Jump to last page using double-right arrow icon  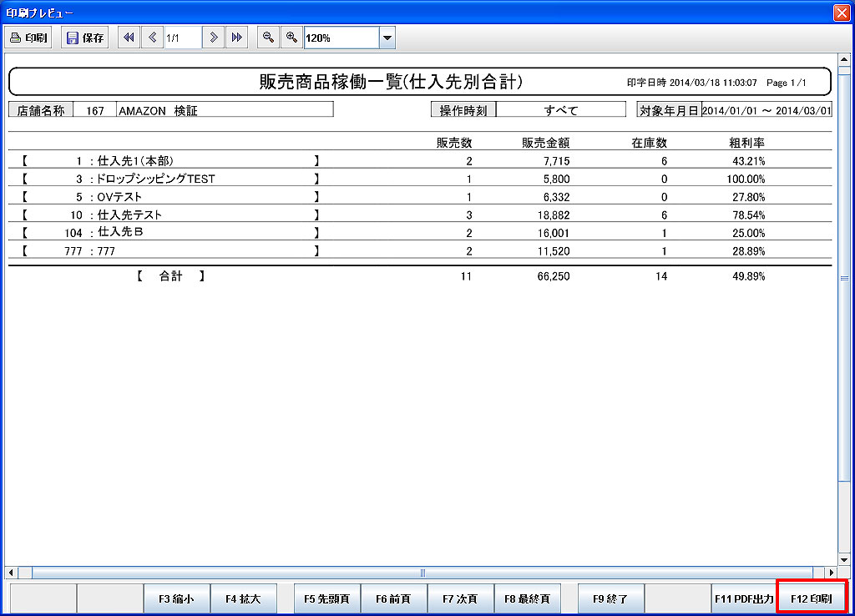pos(237,38)
